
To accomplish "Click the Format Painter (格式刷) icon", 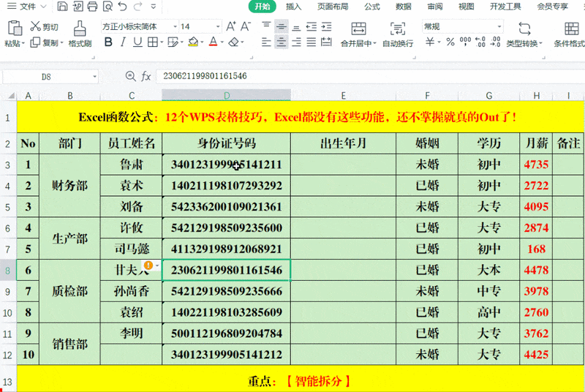I will (80, 29).
